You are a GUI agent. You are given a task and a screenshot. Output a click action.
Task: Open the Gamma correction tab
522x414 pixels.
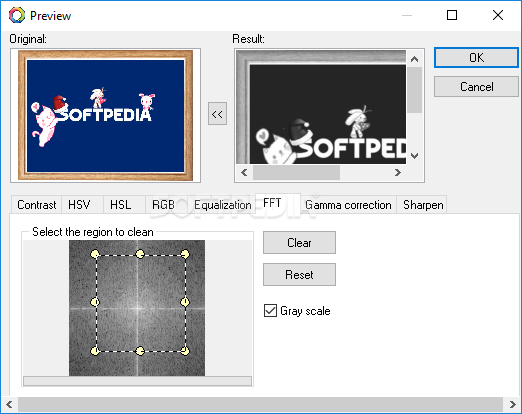(348, 204)
